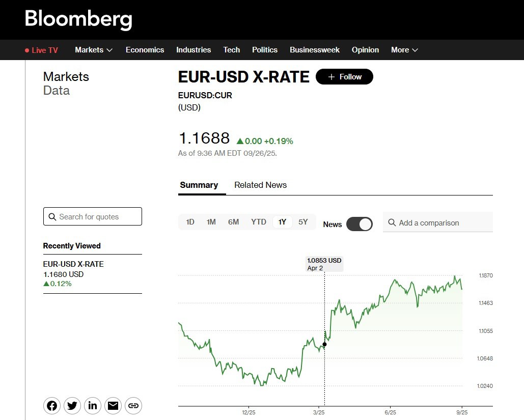Expand the Markets dropdown menu

click(94, 50)
